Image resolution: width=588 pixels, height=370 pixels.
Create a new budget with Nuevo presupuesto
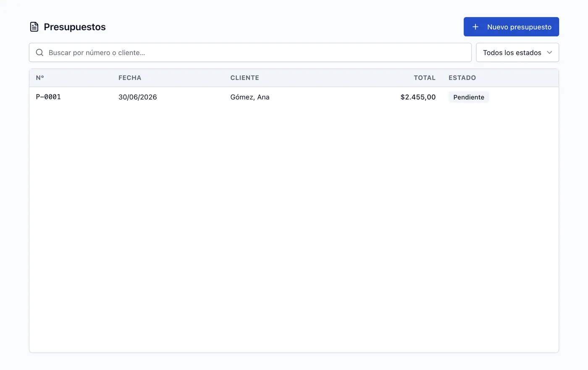(511, 27)
